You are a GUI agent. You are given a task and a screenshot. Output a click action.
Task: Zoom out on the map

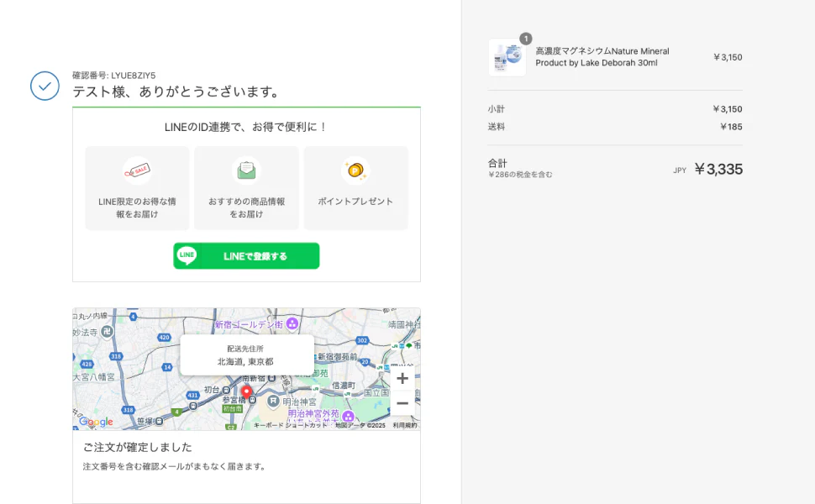point(402,403)
